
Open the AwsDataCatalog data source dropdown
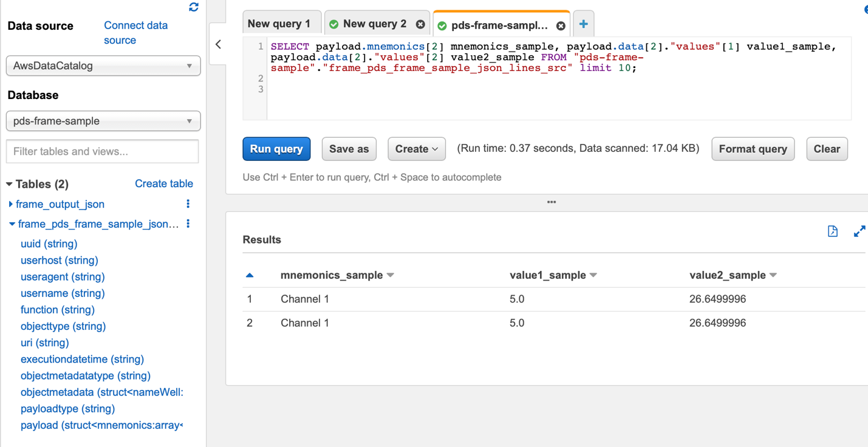click(103, 66)
